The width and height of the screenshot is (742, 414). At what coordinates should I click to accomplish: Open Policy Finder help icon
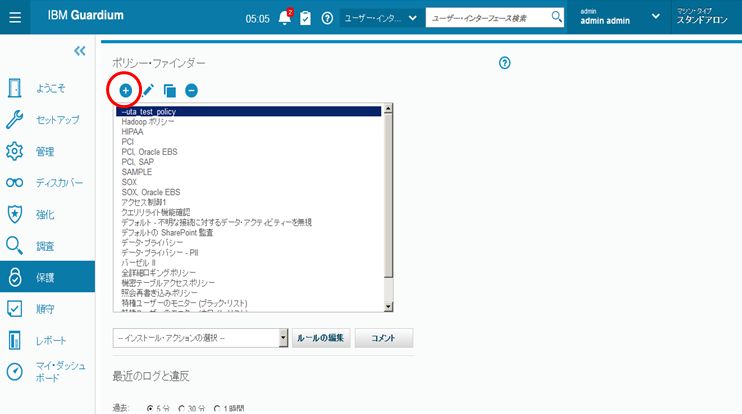504,63
